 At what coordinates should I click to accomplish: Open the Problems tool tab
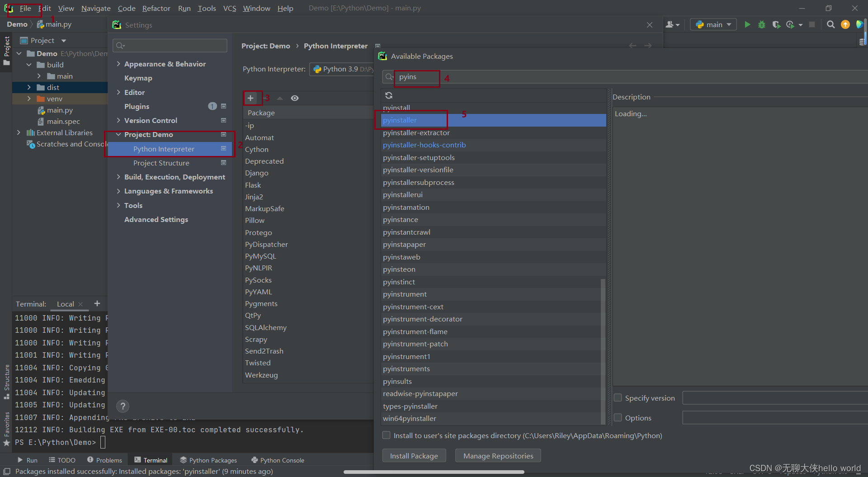pos(104,460)
